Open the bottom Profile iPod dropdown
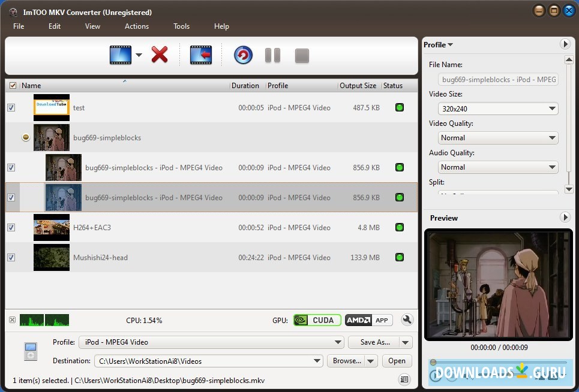Screen dimensions: 579x392 click(211, 342)
